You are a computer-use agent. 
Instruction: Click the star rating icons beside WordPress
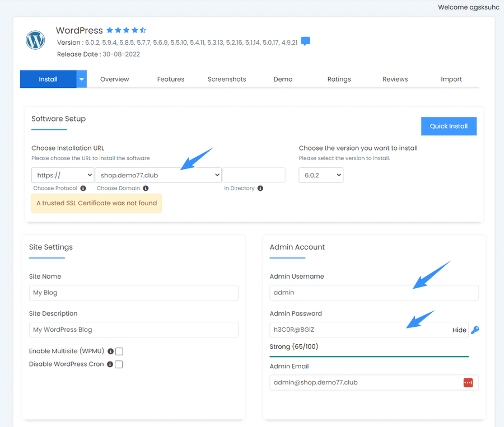(127, 30)
